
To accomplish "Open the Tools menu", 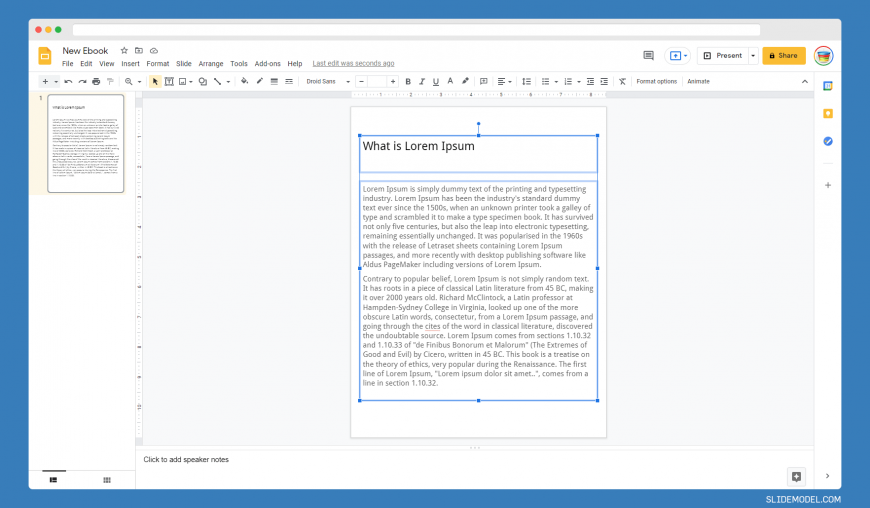I will point(239,64).
